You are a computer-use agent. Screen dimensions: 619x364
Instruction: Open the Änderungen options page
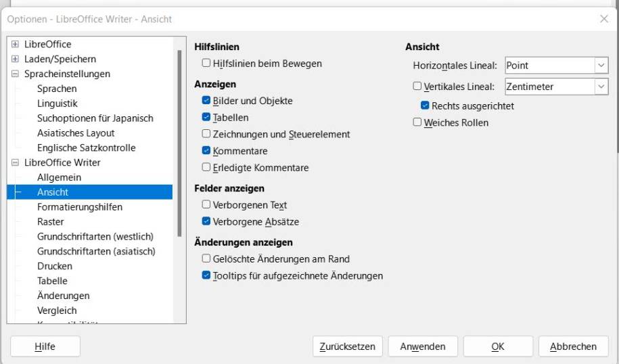click(x=63, y=296)
